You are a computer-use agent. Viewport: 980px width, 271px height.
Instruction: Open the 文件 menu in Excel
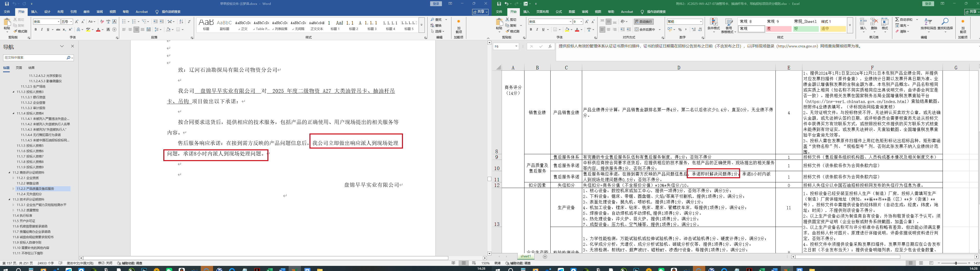(499, 12)
